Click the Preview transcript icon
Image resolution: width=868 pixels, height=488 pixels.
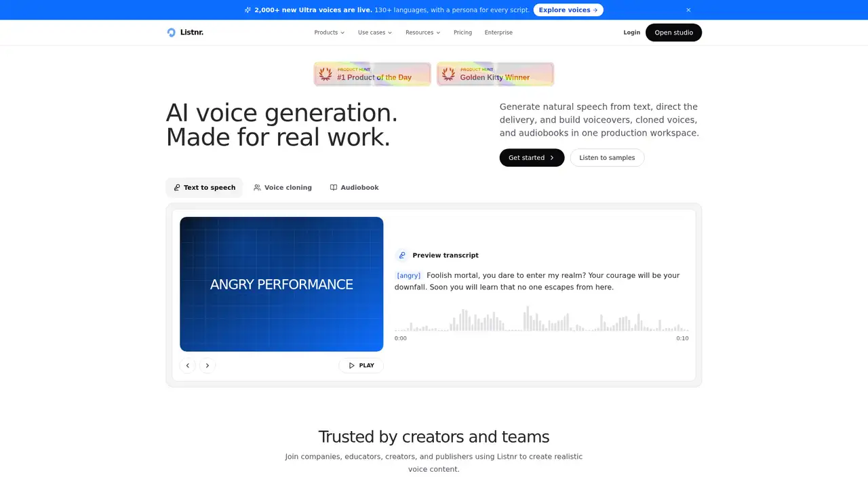click(x=402, y=256)
